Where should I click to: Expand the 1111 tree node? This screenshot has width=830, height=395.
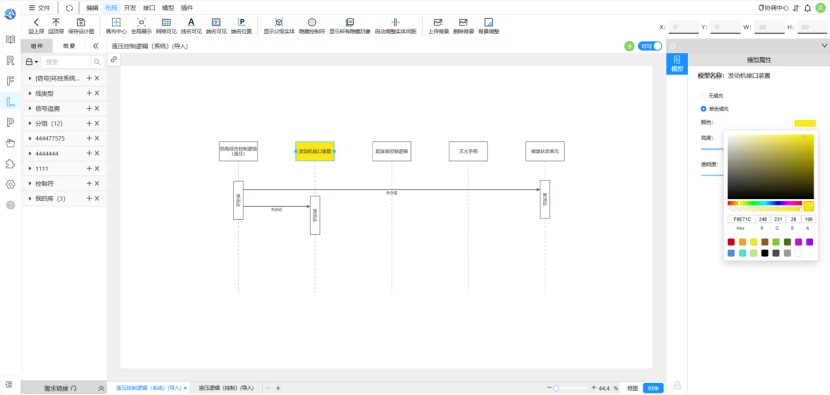(30, 168)
